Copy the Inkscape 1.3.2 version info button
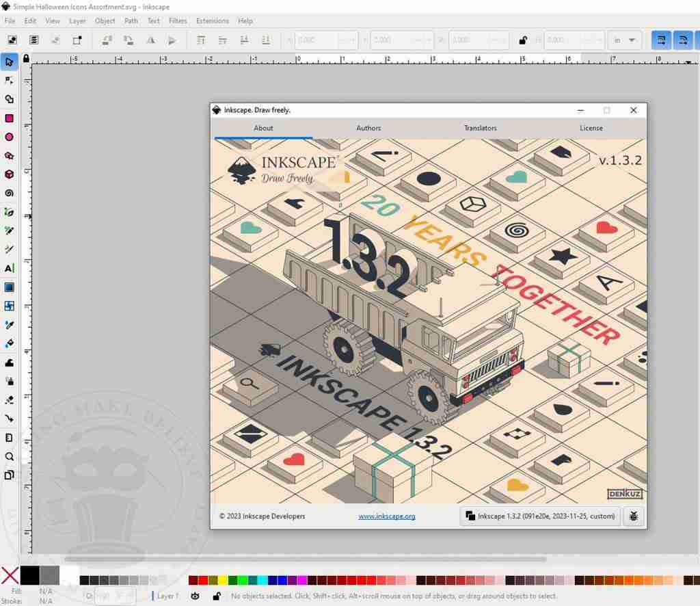 pyautogui.click(x=539, y=516)
